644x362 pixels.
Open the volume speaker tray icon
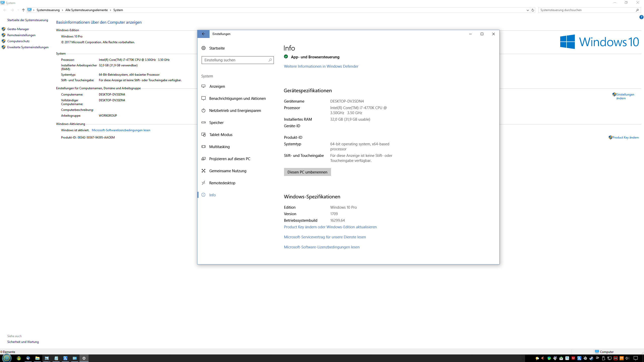(x=627, y=358)
